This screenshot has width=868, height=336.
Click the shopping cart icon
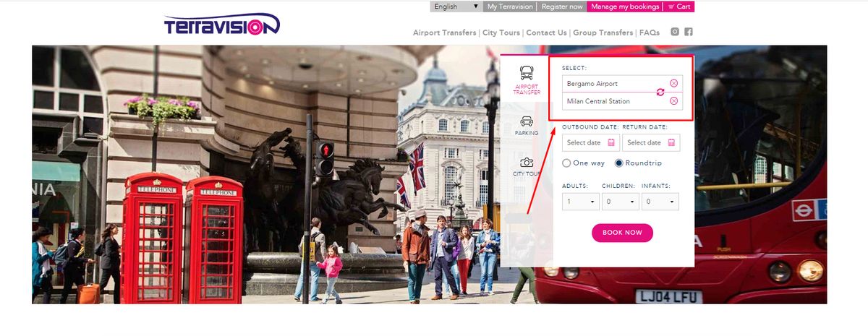pos(671,7)
